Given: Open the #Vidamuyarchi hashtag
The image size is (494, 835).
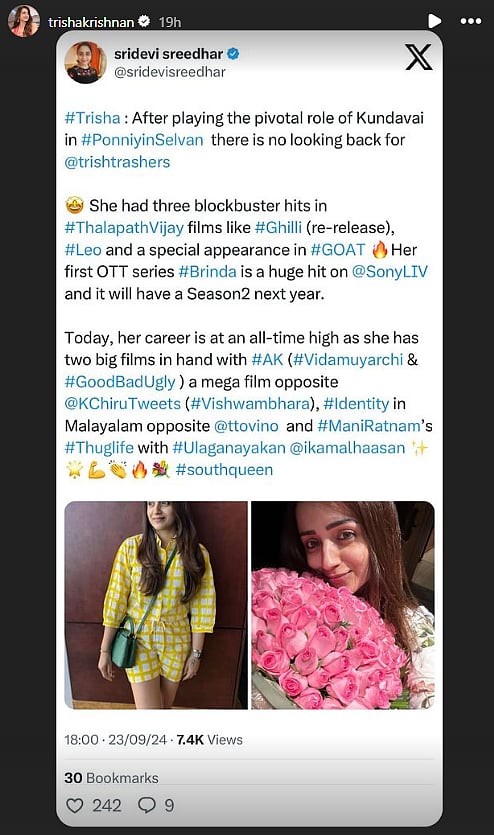Looking at the screenshot, I should tap(348, 359).
